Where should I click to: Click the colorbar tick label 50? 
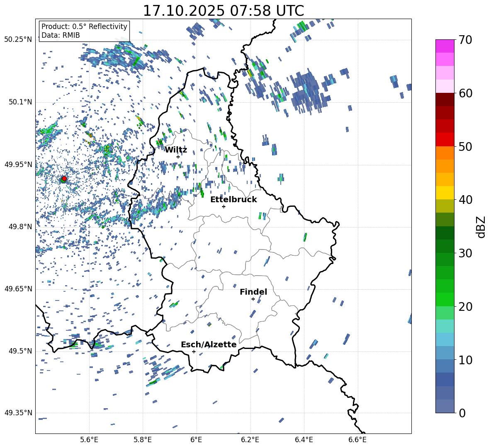pyautogui.click(x=465, y=147)
